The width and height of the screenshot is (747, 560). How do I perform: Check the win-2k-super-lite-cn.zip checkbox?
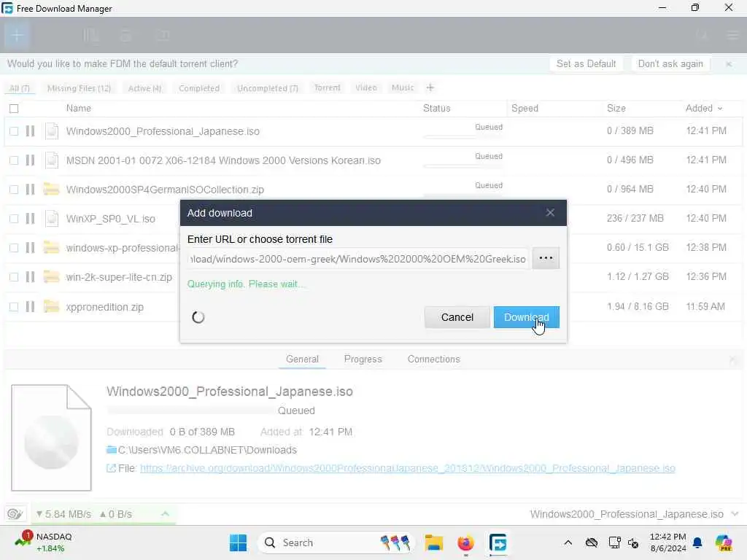(x=14, y=276)
